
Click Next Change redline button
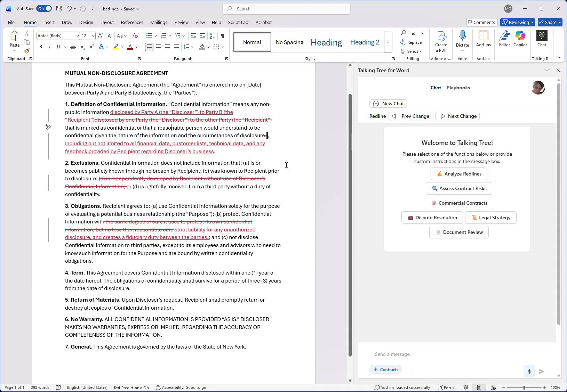pos(457,116)
